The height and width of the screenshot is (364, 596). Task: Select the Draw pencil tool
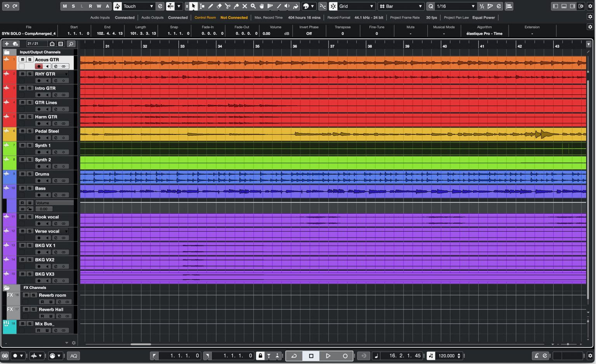pos(211,7)
